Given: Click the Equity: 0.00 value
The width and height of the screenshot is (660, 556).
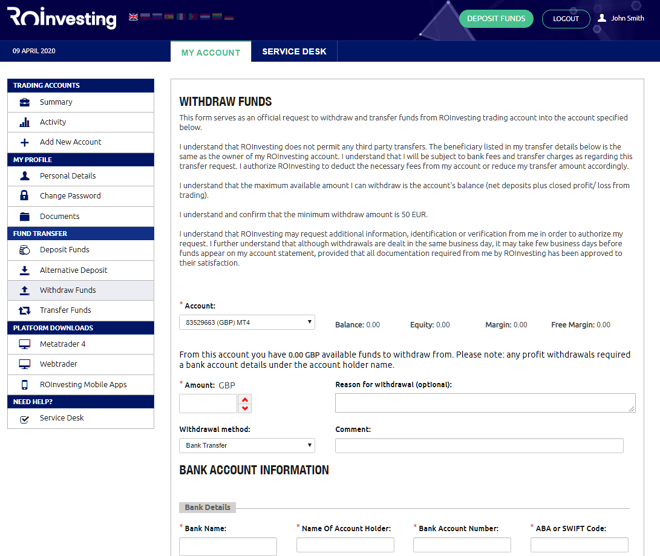Looking at the screenshot, I should 430,325.
